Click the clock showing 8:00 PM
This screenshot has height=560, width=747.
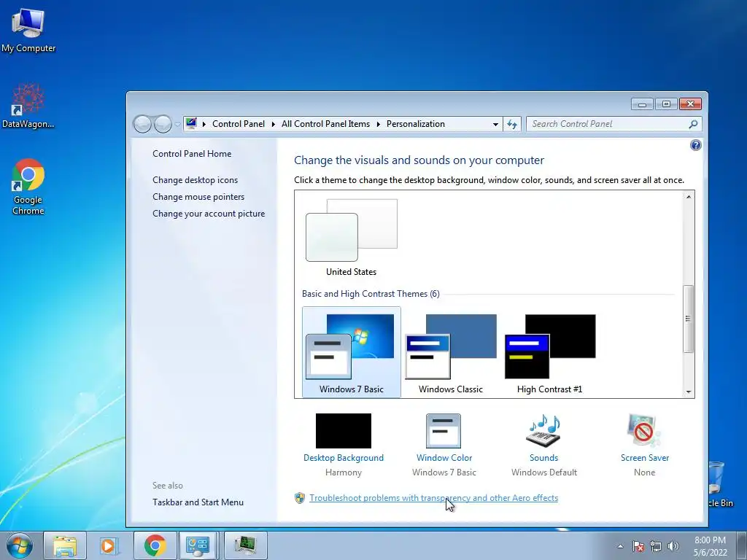tap(711, 546)
